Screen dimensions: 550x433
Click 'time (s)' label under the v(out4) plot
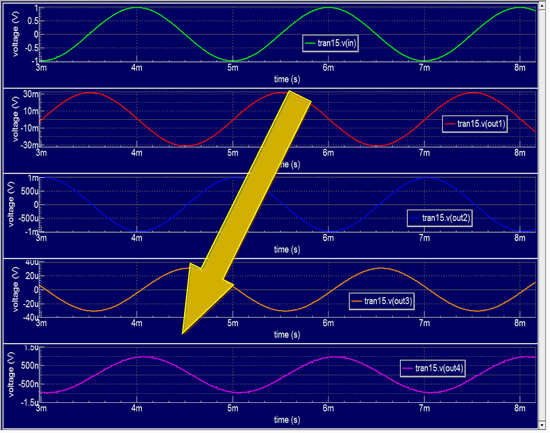point(287,420)
